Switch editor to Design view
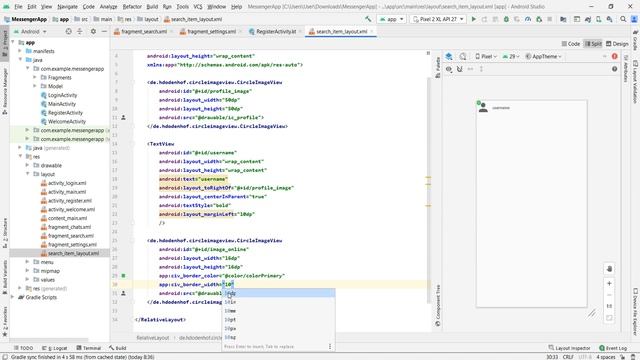 [x=617, y=44]
